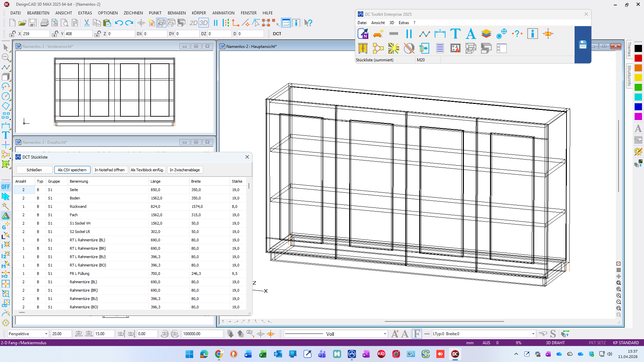Viewport: 644px width, 362px height.
Task: Click the dimension icon in DC Toolkit
Action: (440, 34)
